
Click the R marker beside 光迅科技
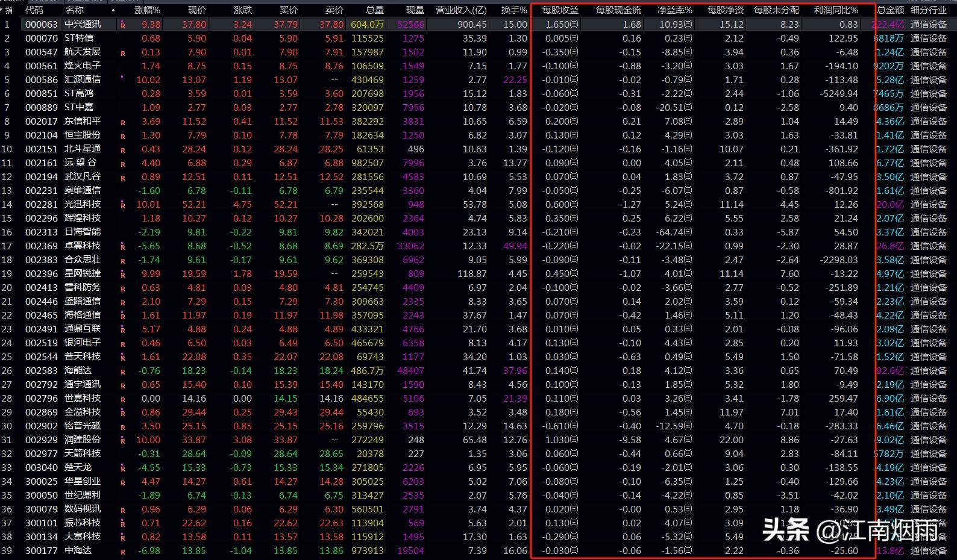(x=123, y=205)
